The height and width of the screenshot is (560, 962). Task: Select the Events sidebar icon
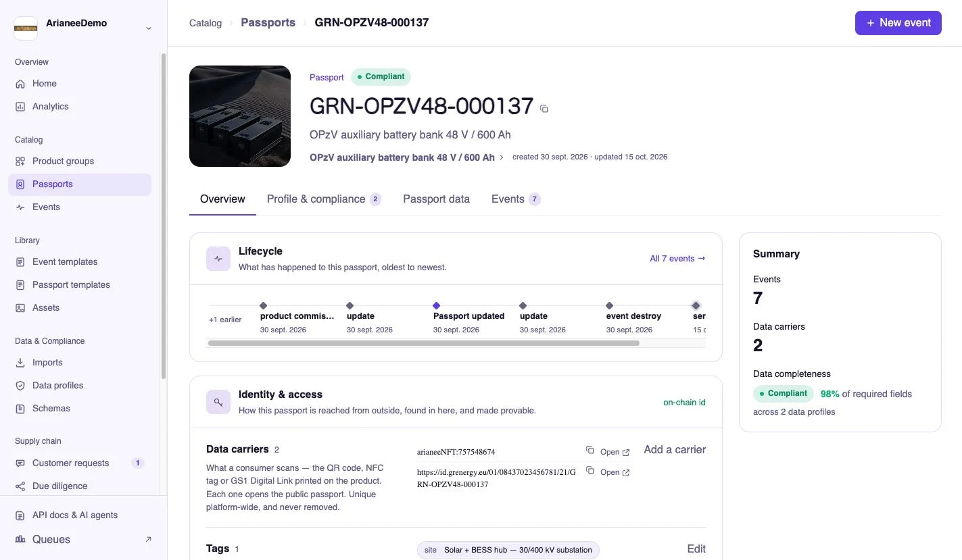tap(20, 207)
